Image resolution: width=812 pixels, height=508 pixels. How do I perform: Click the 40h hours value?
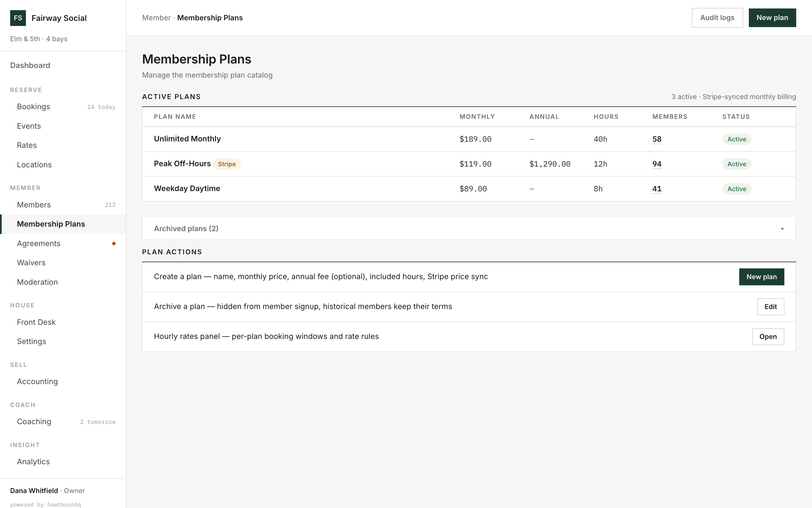[600, 139]
